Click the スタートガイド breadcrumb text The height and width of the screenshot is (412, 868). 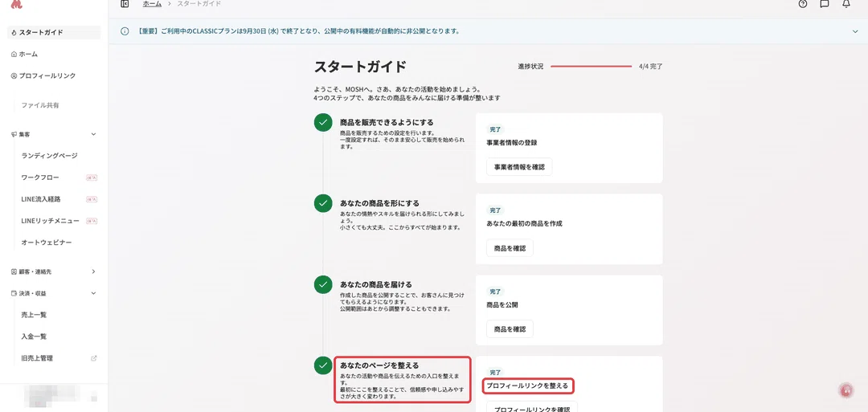point(199,4)
